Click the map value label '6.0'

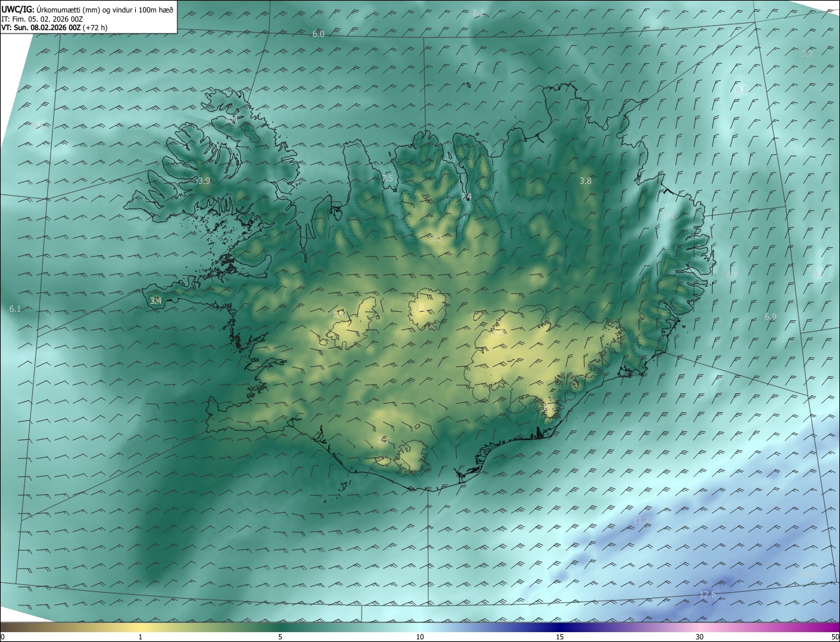click(x=318, y=33)
